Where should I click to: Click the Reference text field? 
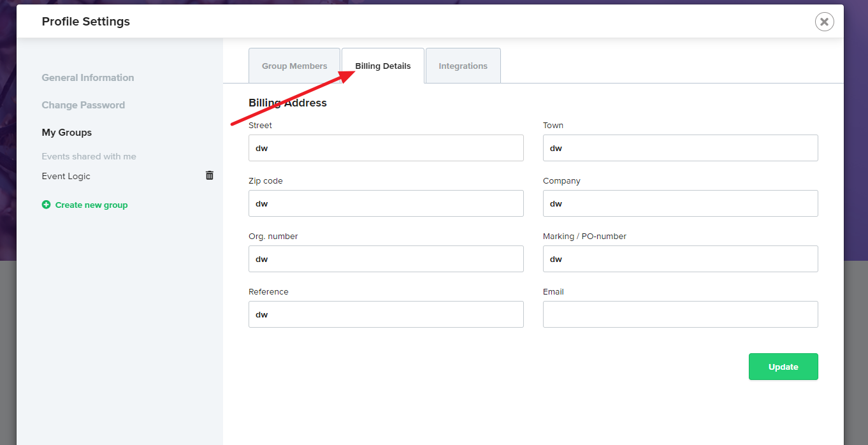[x=386, y=314]
